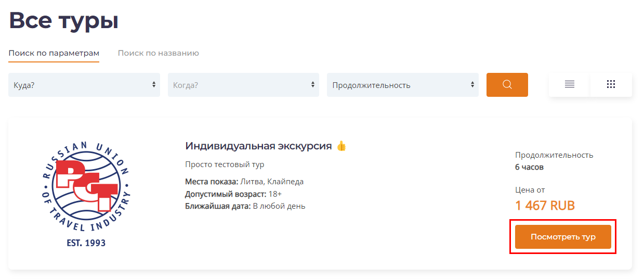Switch to grid view layout
644x279 pixels.
(611, 85)
